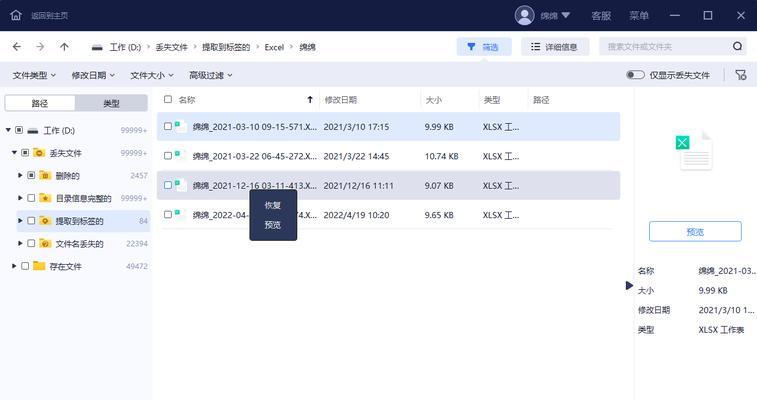Viewport: 757px width, 400px height.
Task: Switch to the 类型 tab
Action: click(x=112, y=103)
